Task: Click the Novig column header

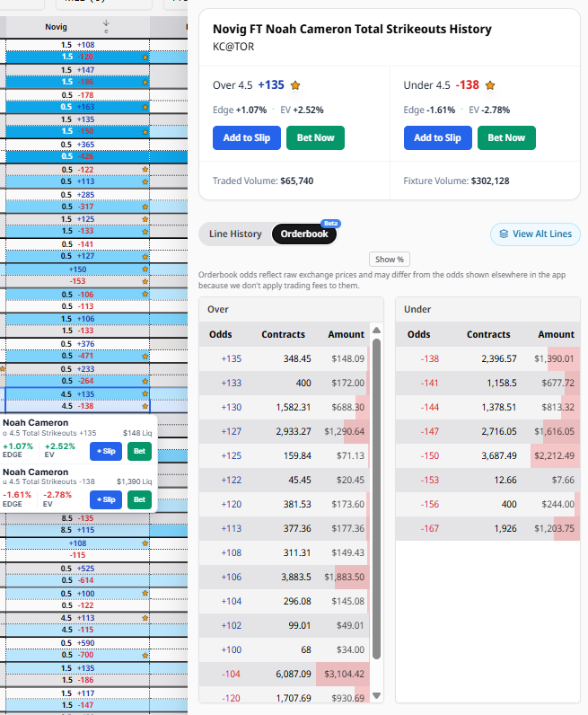Action: pos(77,27)
